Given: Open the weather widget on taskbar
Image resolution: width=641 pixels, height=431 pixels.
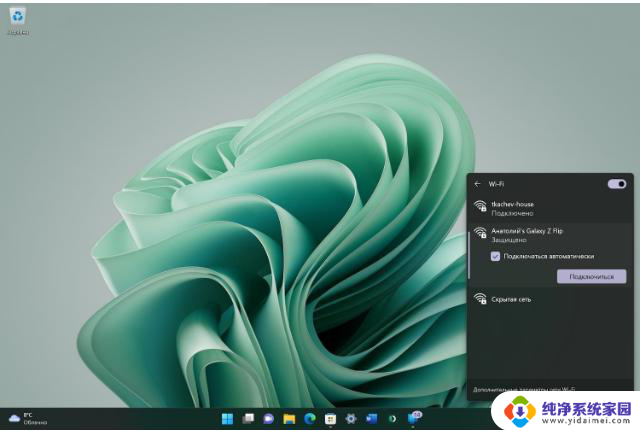Looking at the screenshot, I should pos(27,418).
